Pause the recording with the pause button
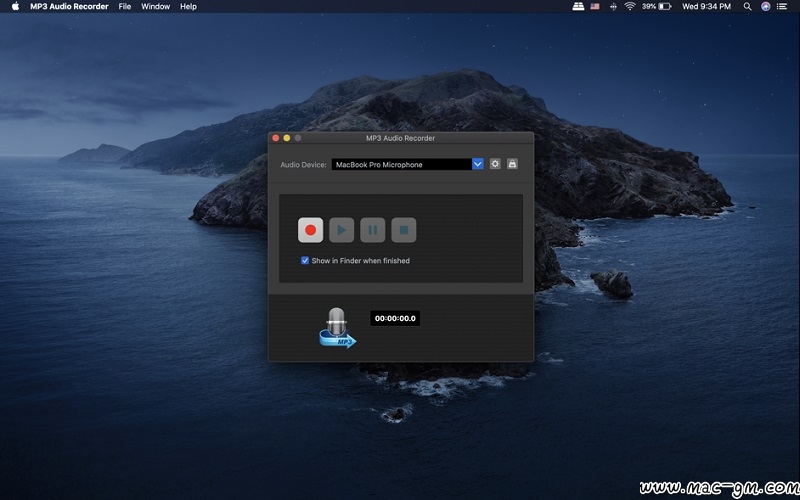The width and height of the screenshot is (800, 500). pyautogui.click(x=372, y=230)
